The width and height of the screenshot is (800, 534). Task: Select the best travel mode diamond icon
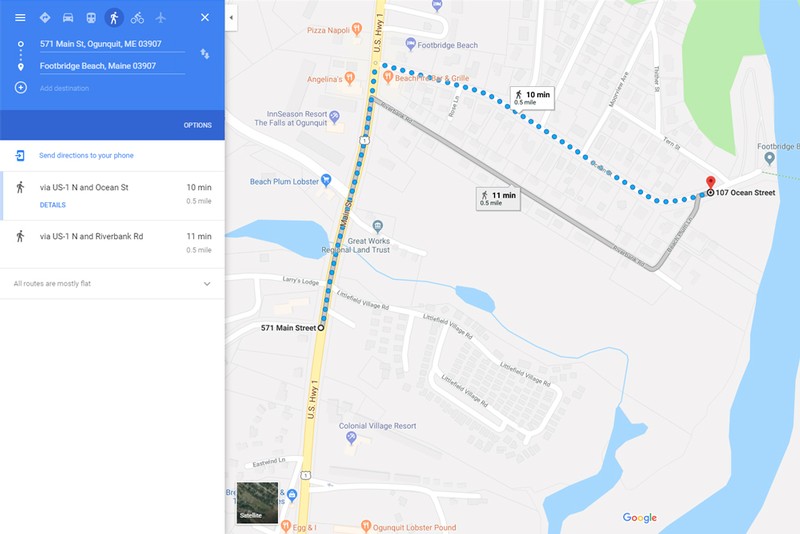pos(45,18)
